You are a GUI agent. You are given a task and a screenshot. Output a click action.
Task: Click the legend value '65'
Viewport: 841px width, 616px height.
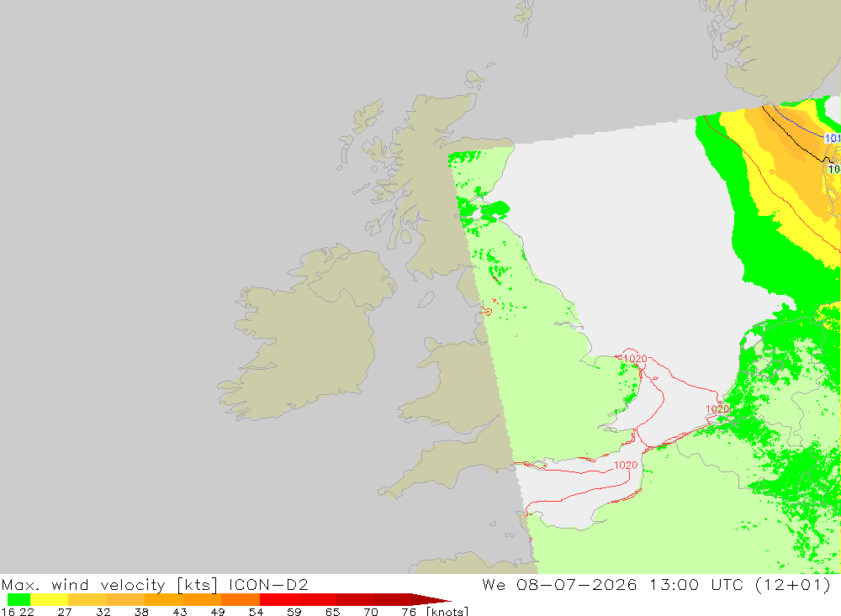332,612
